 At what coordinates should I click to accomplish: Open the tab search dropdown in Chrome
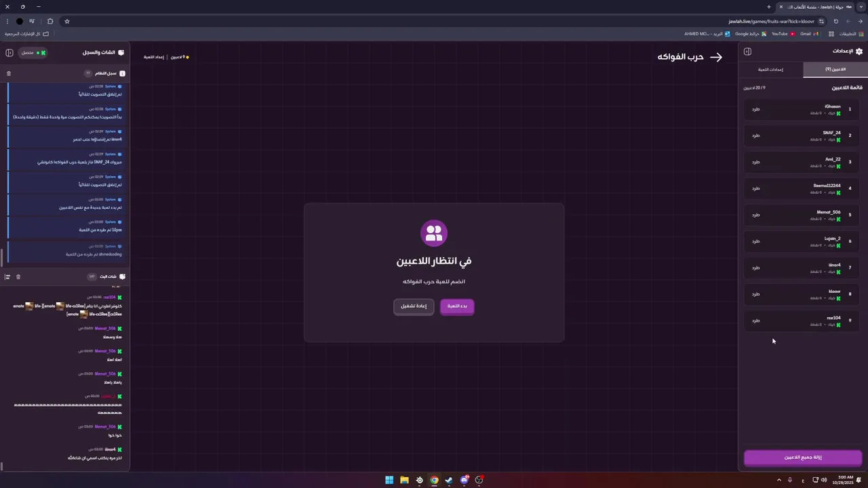(861, 7)
